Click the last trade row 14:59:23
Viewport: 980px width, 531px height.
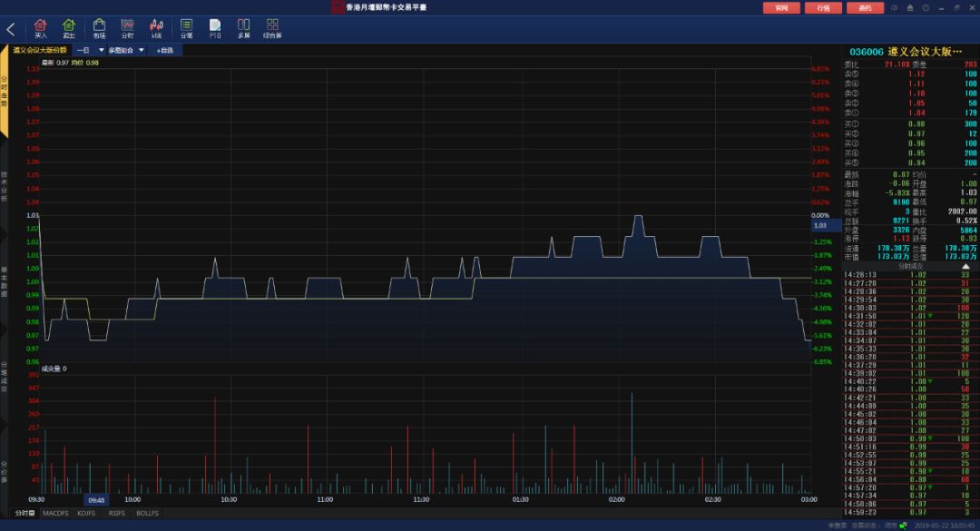pyautogui.click(x=909, y=512)
